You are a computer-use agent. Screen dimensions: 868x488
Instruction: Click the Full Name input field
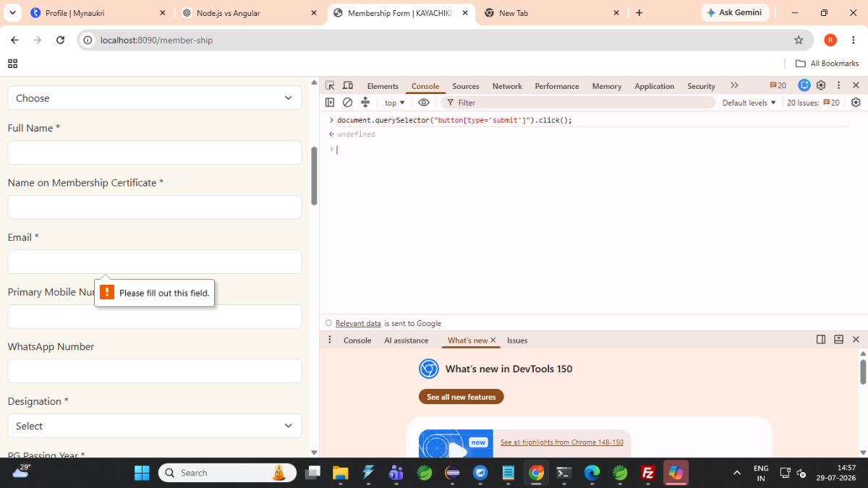[x=155, y=153]
